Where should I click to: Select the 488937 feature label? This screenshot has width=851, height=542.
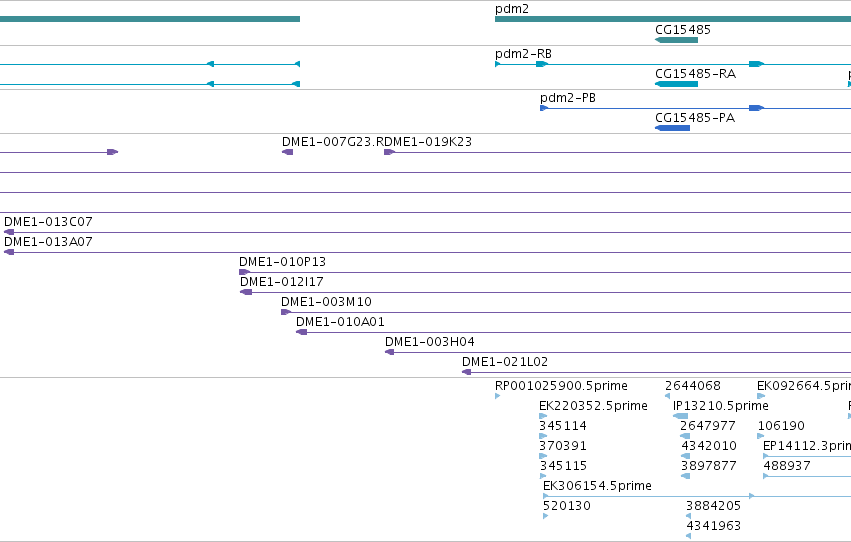pos(787,467)
